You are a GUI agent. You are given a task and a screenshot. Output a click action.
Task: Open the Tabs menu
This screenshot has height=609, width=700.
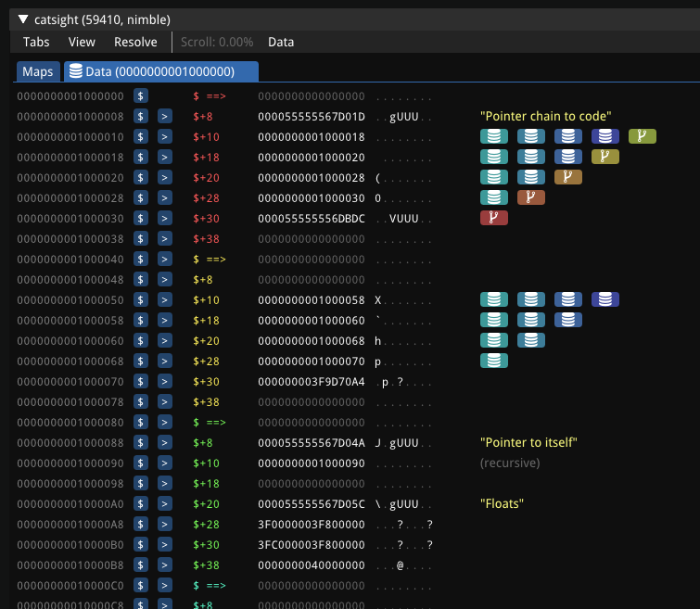[36, 42]
